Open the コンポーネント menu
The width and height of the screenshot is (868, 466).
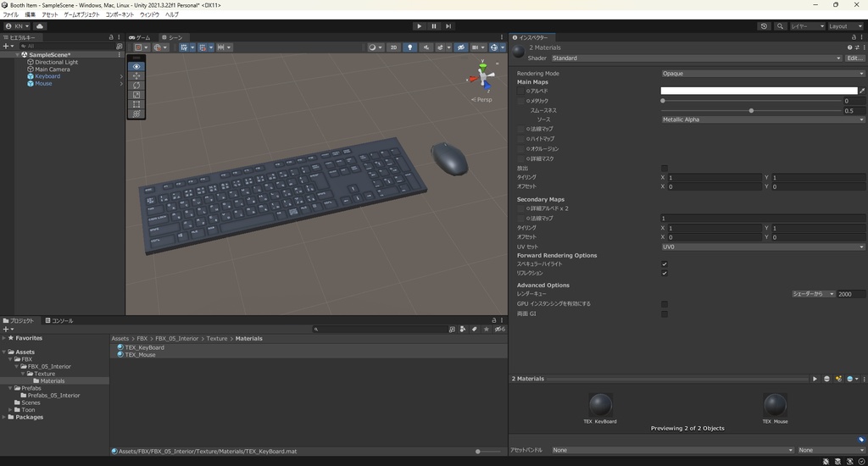tap(120, 14)
